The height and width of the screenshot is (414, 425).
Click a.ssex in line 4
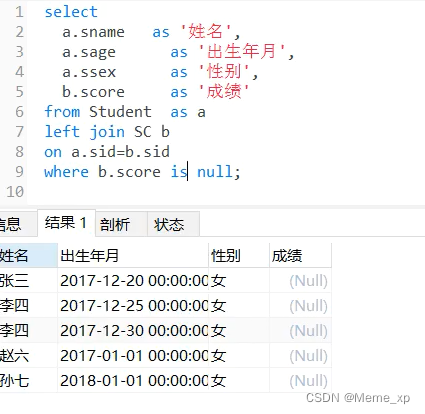coord(89,72)
